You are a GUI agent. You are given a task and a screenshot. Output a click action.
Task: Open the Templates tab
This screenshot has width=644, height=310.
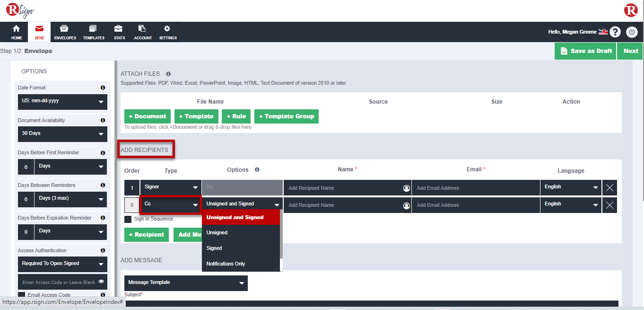coord(93,32)
